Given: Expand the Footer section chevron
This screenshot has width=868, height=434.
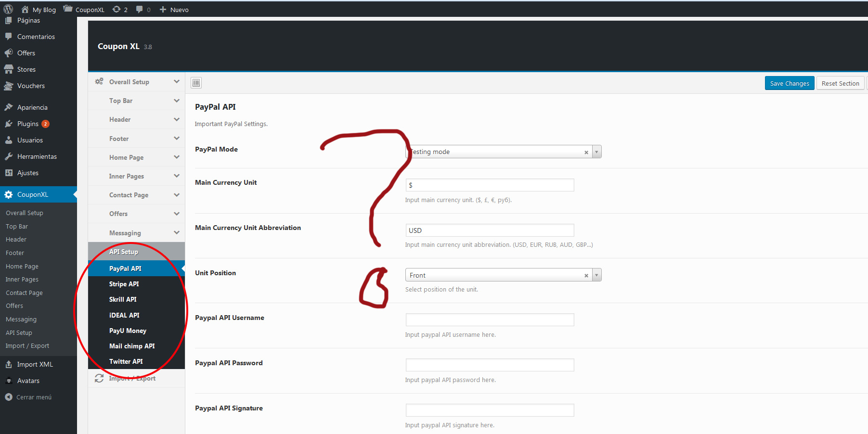Looking at the screenshot, I should (x=177, y=139).
